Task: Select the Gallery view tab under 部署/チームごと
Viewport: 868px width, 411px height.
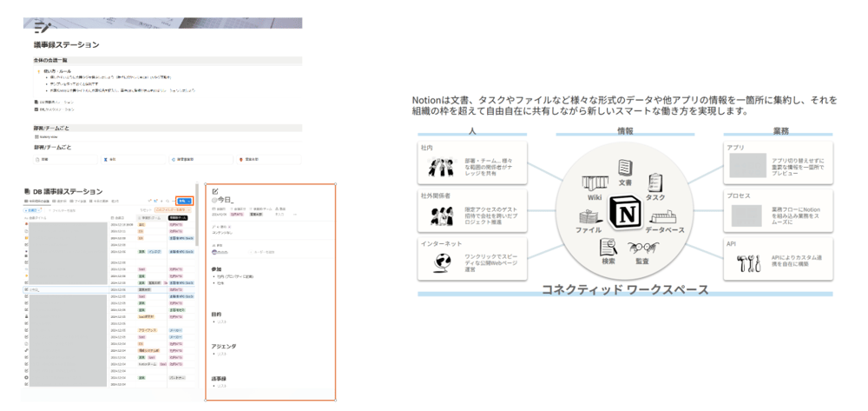Action: tap(45, 136)
